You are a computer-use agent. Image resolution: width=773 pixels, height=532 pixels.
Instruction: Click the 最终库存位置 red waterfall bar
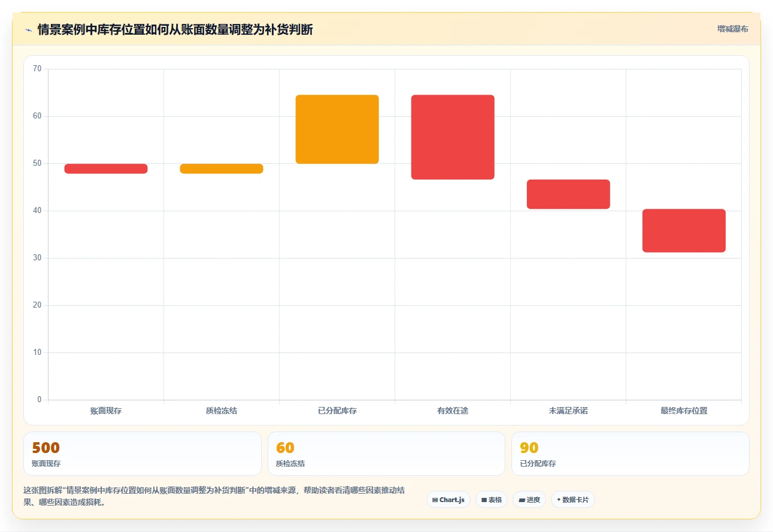[x=684, y=230]
